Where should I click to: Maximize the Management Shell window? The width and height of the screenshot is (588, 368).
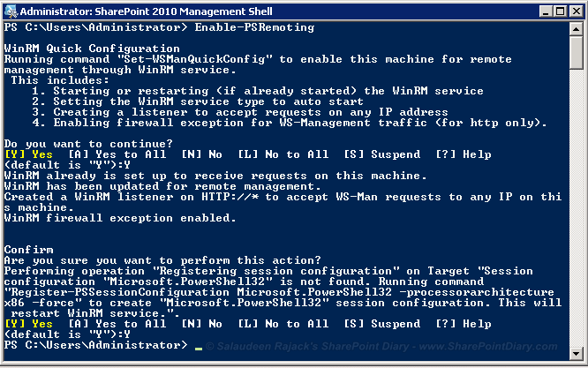pos(561,11)
